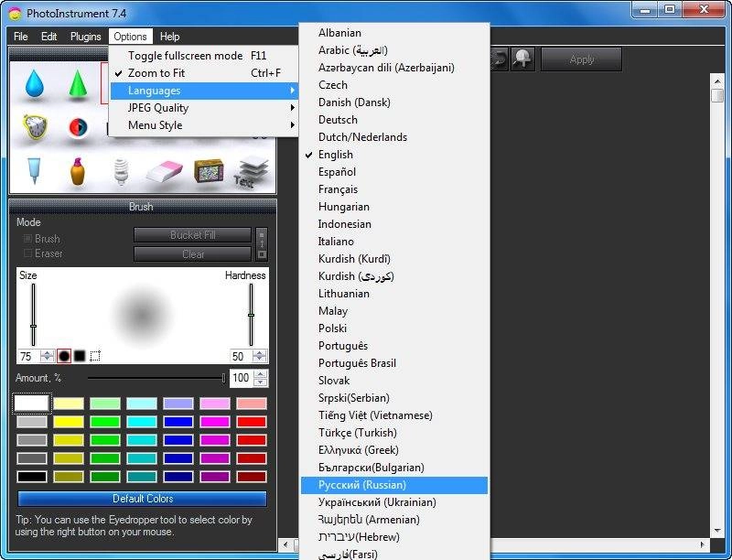This screenshot has height=560, width=732.
Task: Select Albanian from the language list
Action: [394, 33]
